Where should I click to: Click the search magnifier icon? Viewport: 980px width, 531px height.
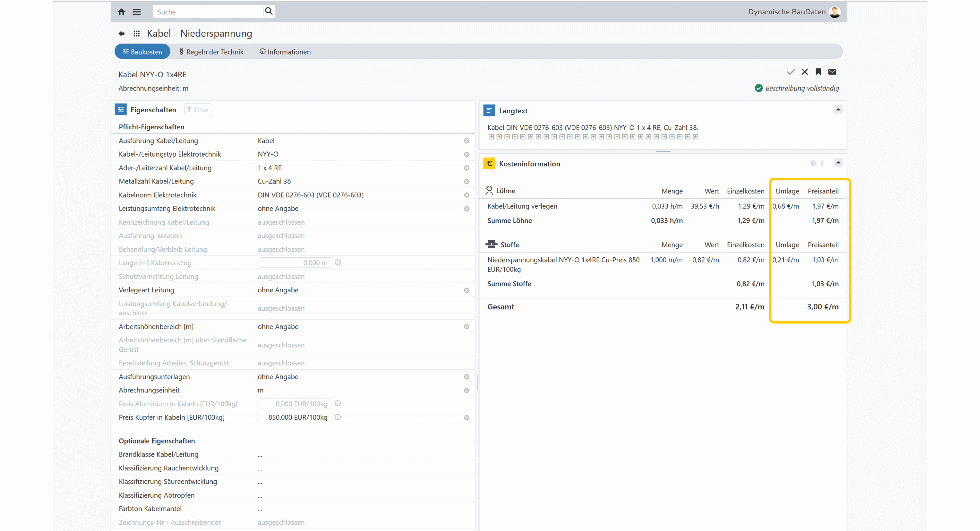(x=268, y=11)
